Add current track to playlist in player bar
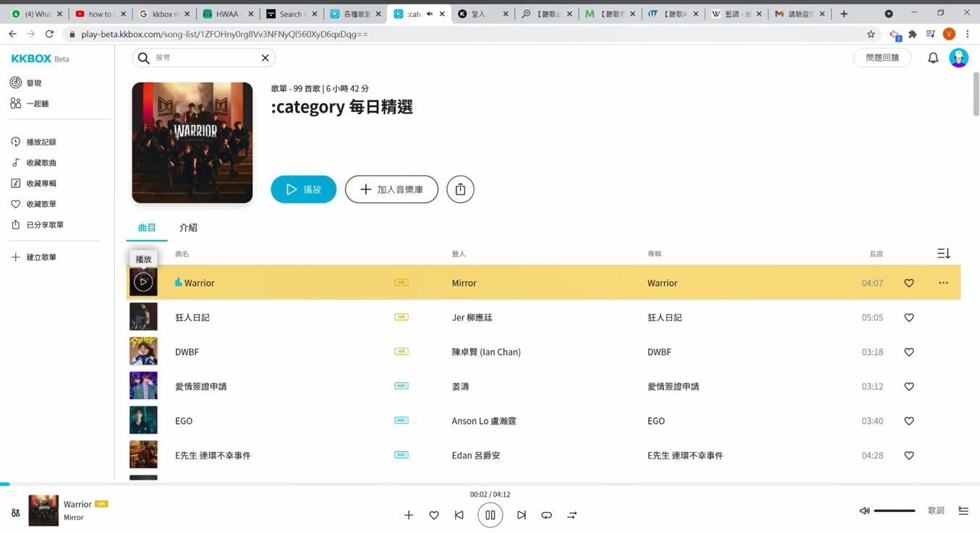This screenshot has height=533, width=980. point(409,515)
